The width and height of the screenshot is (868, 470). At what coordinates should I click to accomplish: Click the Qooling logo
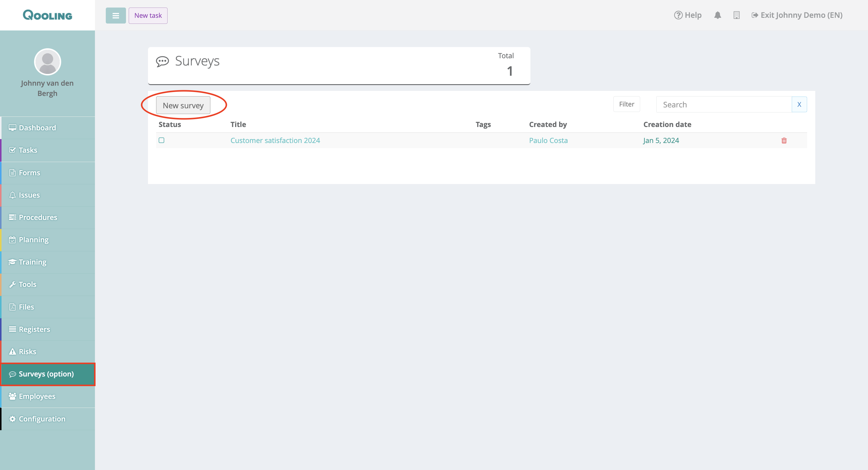[48, 15]
